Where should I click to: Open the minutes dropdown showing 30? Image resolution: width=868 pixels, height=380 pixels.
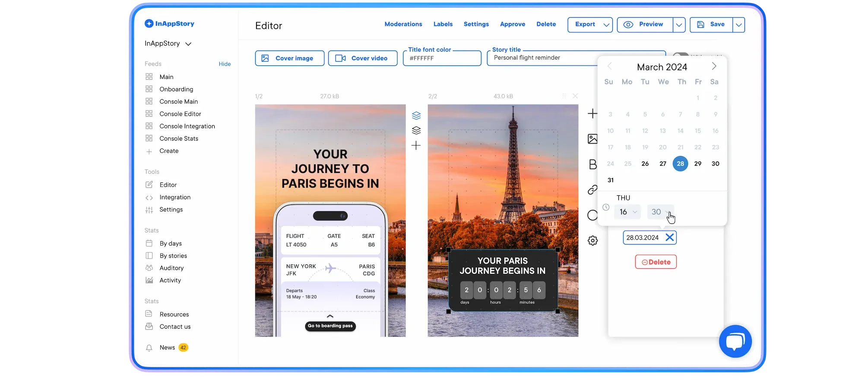[x=660, y=212]
